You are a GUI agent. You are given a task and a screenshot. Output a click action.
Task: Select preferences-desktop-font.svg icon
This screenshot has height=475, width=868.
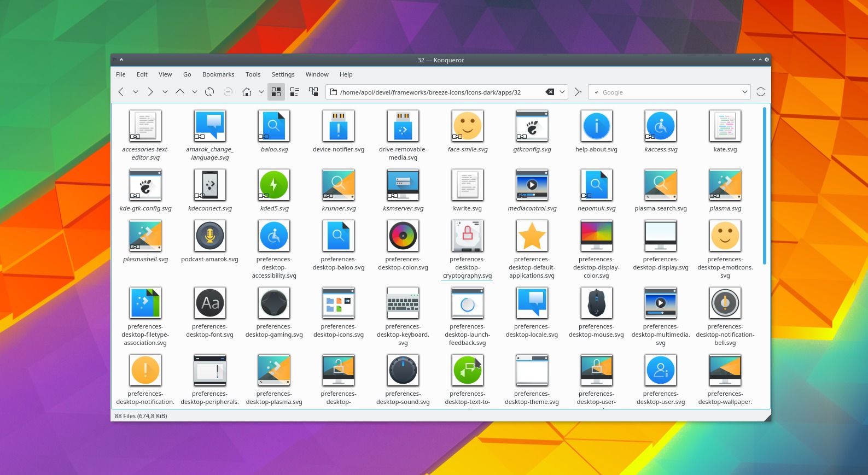point(210,302)
